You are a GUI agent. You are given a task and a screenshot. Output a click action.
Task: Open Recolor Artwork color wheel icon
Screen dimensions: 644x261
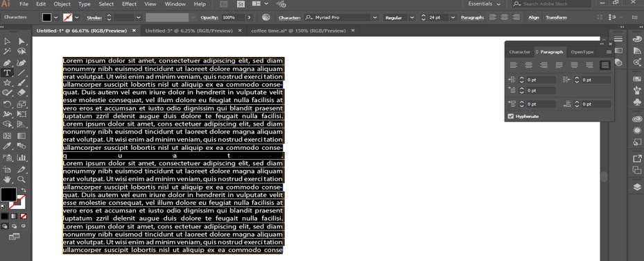coord(267,17)
